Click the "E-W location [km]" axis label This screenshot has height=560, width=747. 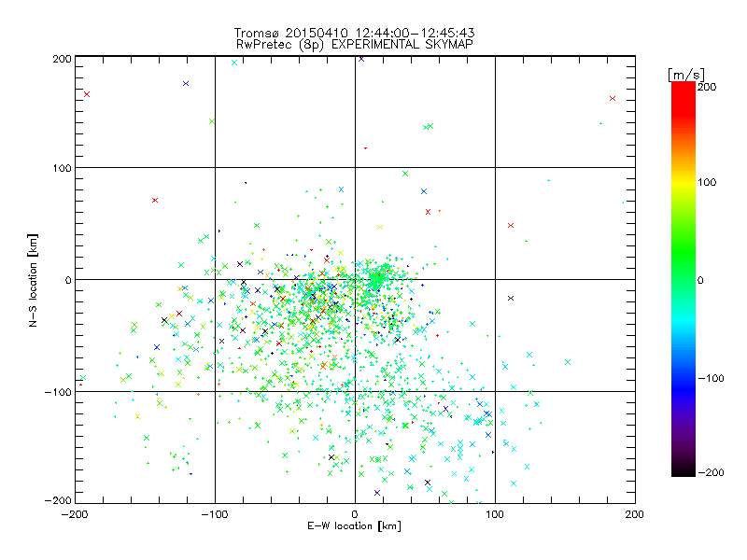(x=354, y=525)
